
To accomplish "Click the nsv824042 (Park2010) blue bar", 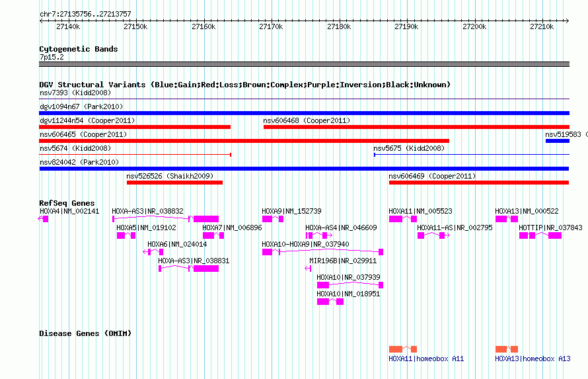I will pos(304,169).
